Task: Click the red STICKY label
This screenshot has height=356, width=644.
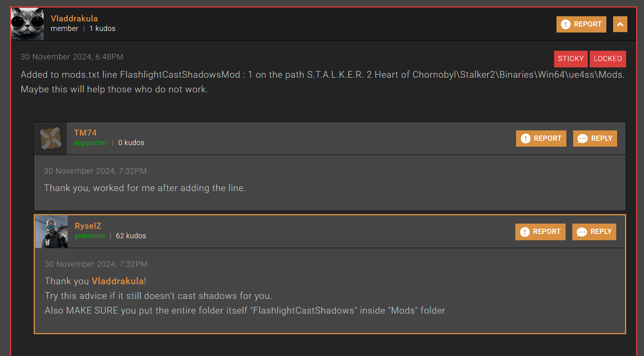Action: click(571, 59)
